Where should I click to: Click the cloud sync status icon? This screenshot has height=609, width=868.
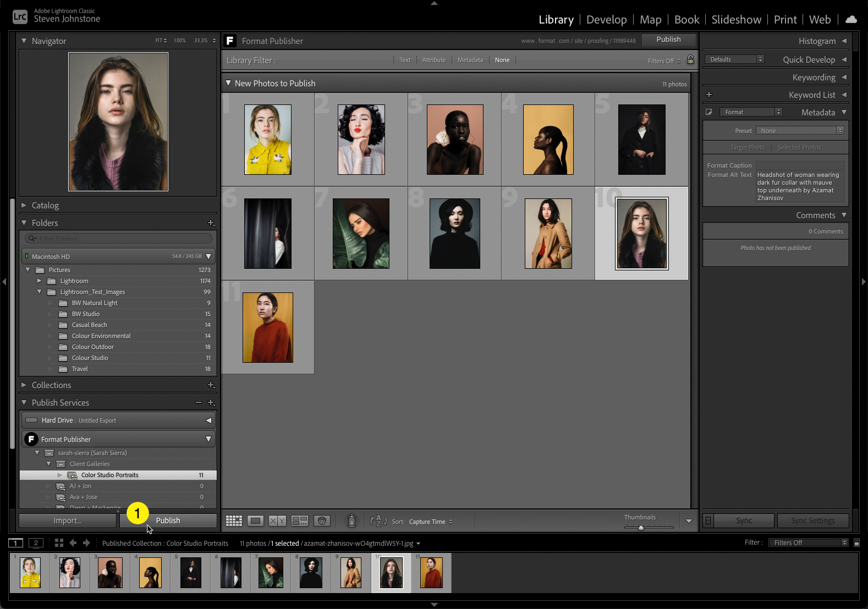[851, 20]
